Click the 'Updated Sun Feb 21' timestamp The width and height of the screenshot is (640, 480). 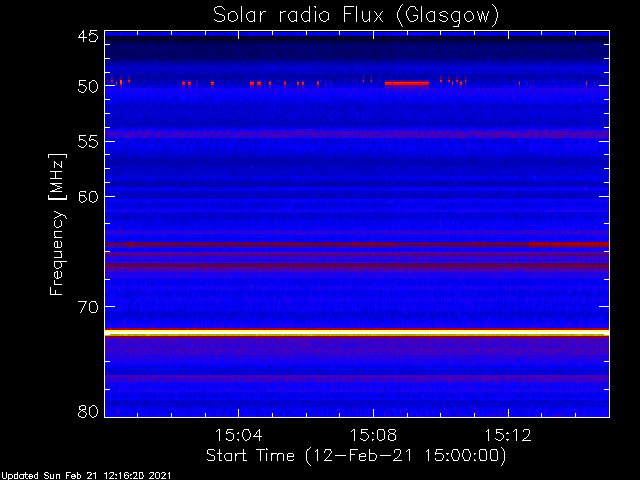[86, 476]
